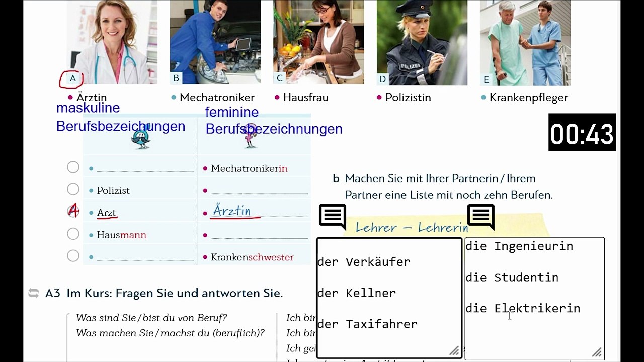The image size is (644, 362).
Task: Click the 'der Taxifahrer' line in the text box
Action: coord(367,324)
